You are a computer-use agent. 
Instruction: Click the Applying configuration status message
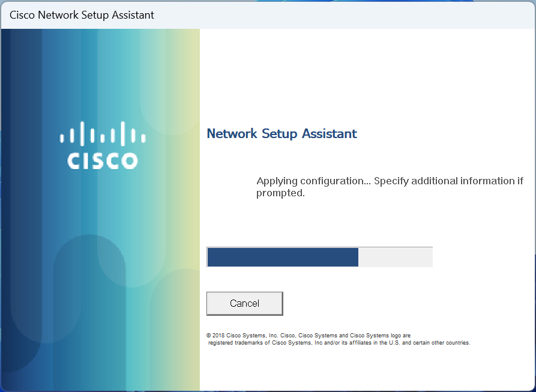pos(390,187)
